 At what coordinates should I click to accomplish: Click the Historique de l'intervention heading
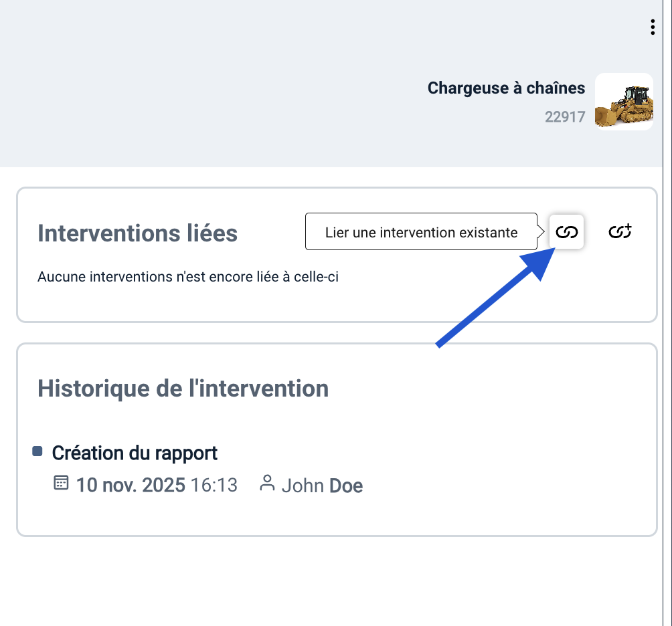[183, 388]
